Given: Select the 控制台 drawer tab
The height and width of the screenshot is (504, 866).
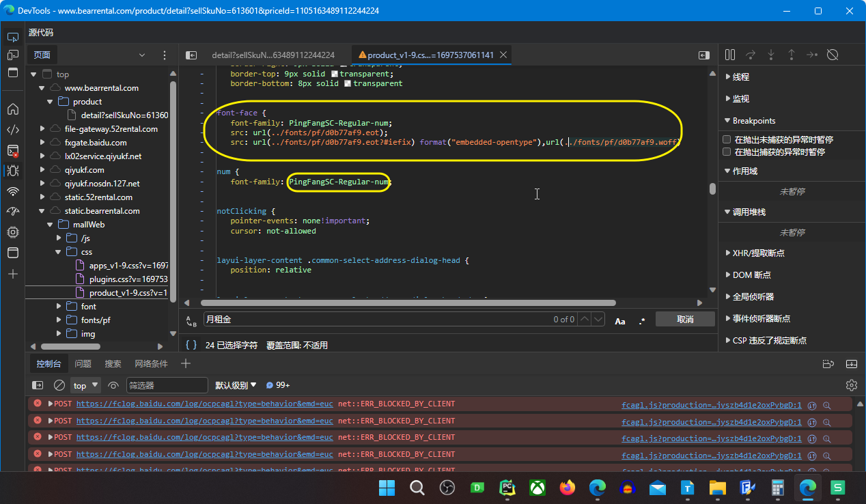Looking at the screenshot, I should tap(49, 364).
